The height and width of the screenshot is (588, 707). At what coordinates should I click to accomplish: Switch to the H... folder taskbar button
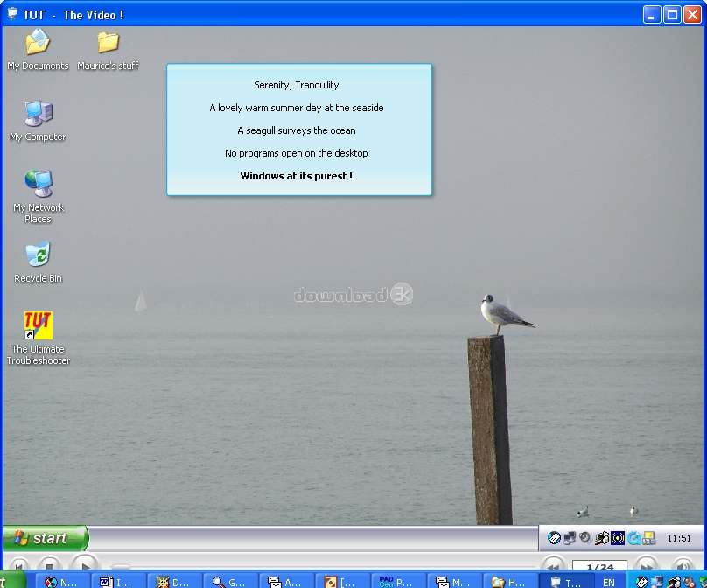(510, 582)
